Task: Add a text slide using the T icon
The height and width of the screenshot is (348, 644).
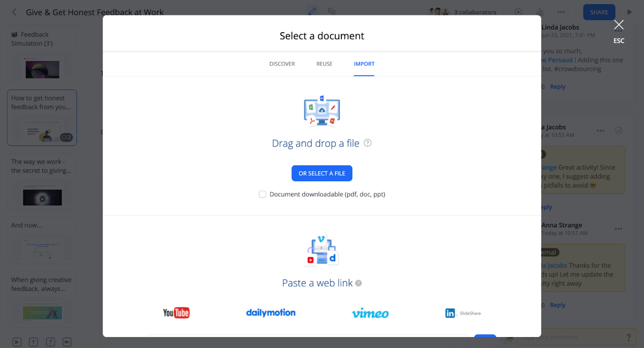Action: click(33, 342)
